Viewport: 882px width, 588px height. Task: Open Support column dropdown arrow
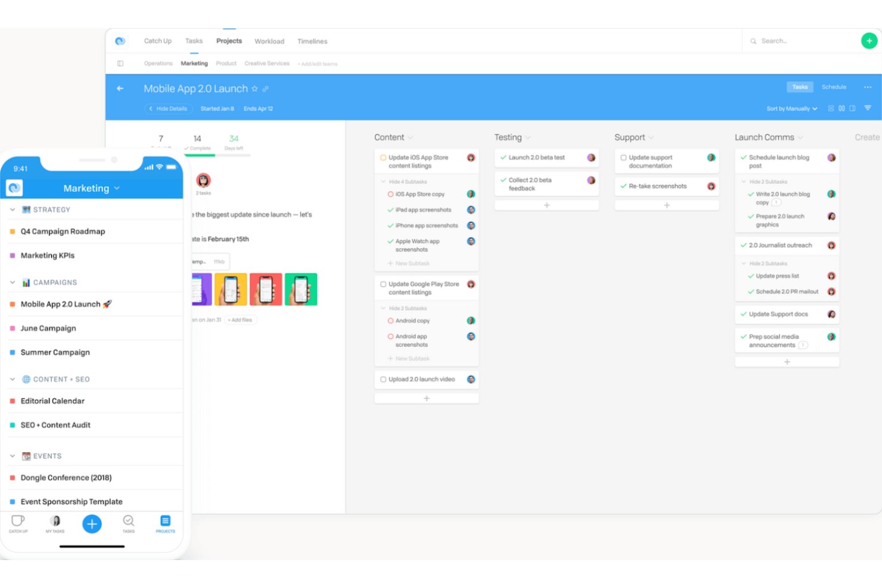pos(651,138)
